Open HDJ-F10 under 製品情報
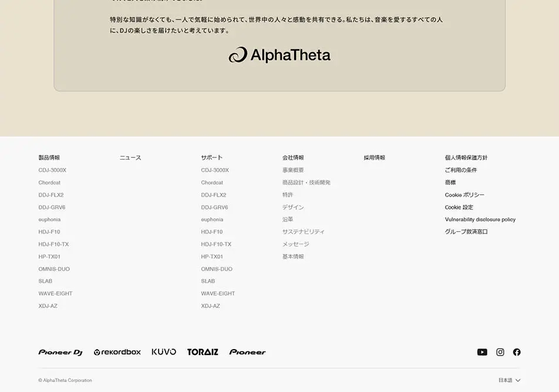559x392 pixels. [x=49, y=232]
